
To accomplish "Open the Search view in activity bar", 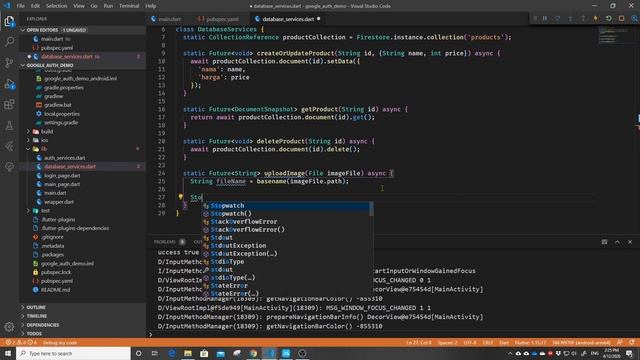I will click(x=9, y=41).
